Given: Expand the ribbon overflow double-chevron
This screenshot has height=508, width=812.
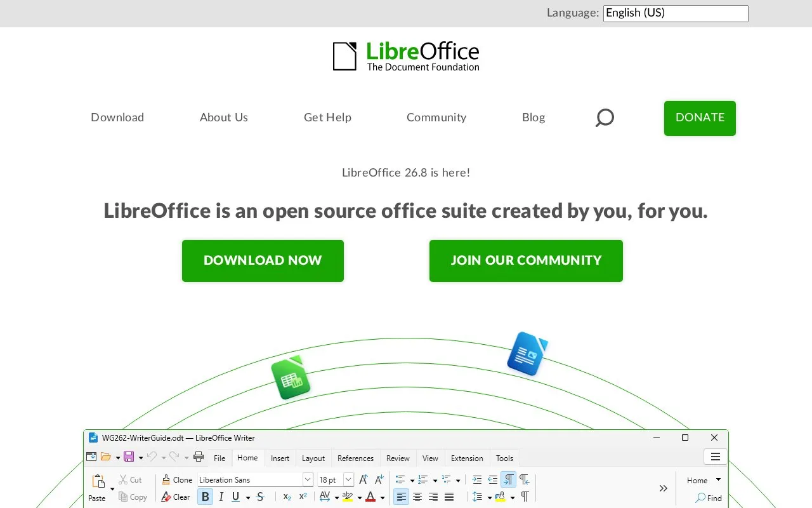Looking at the screenshot, I should coord(663,488).
